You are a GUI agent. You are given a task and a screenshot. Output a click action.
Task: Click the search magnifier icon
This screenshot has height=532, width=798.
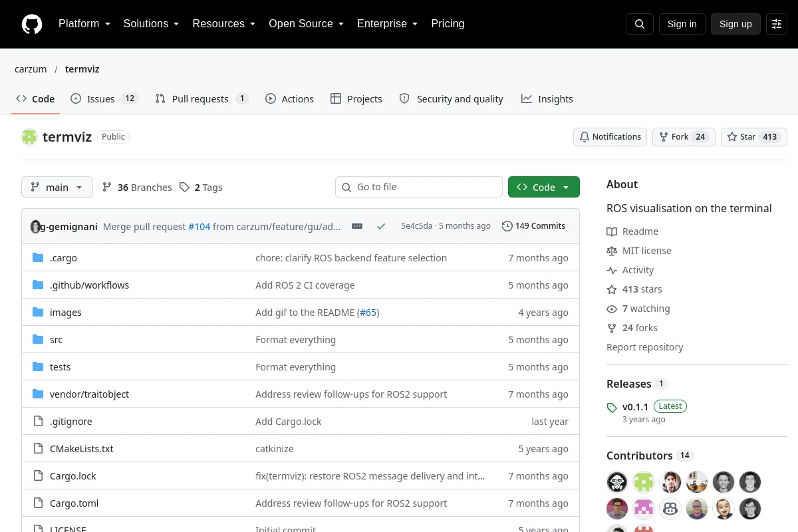pyautogui.click(x=640, y=24)
